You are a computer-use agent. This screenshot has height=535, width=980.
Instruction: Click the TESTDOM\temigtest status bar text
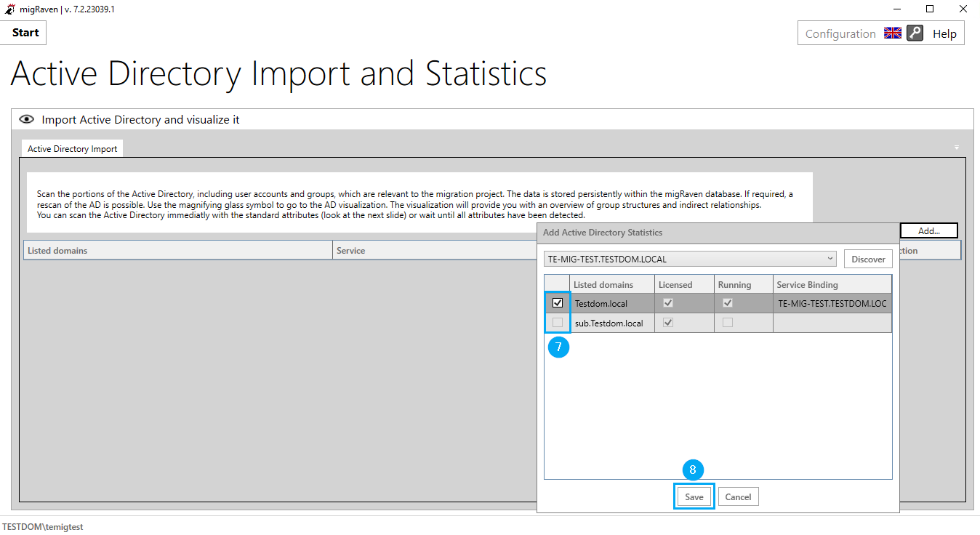[x=43, y=527]
